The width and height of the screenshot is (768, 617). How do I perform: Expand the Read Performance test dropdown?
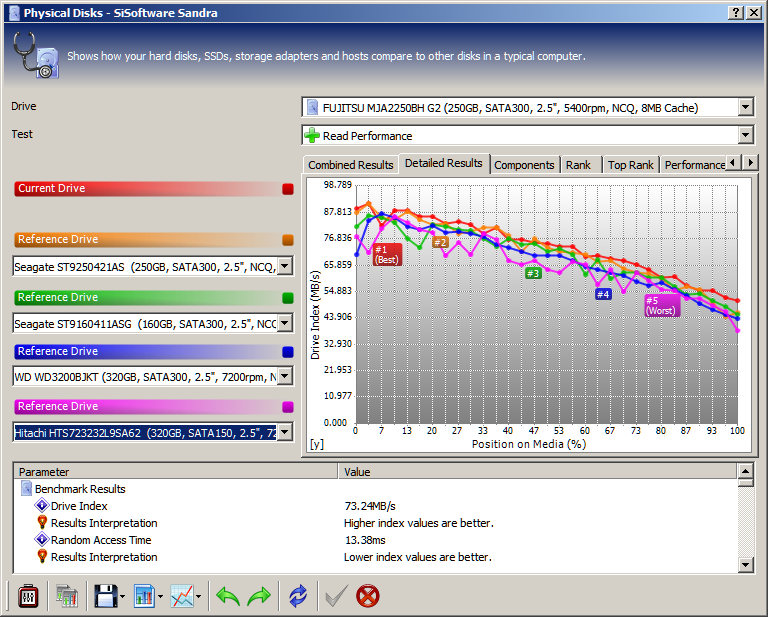[745, 135]
